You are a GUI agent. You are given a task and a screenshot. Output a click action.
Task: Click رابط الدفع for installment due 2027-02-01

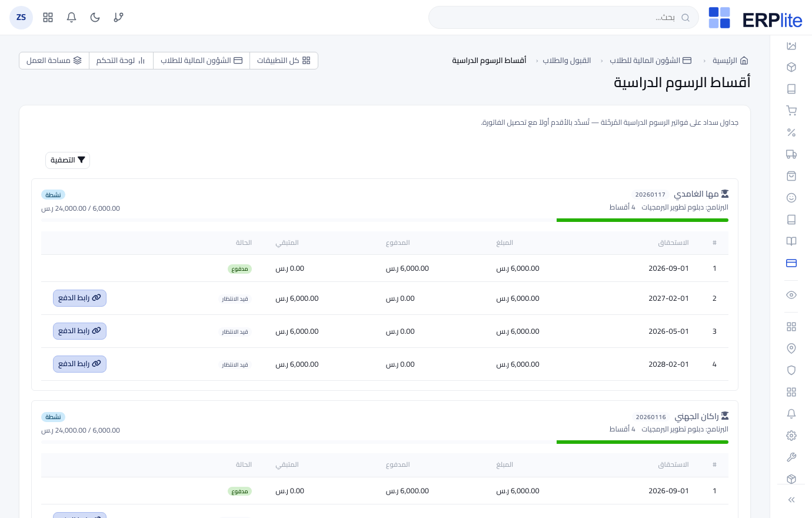79,298
